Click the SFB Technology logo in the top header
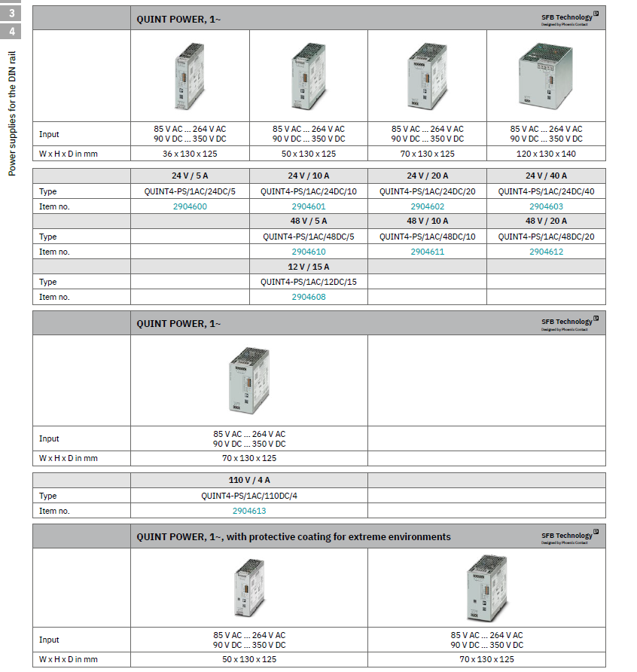 [x=570, y=18]
